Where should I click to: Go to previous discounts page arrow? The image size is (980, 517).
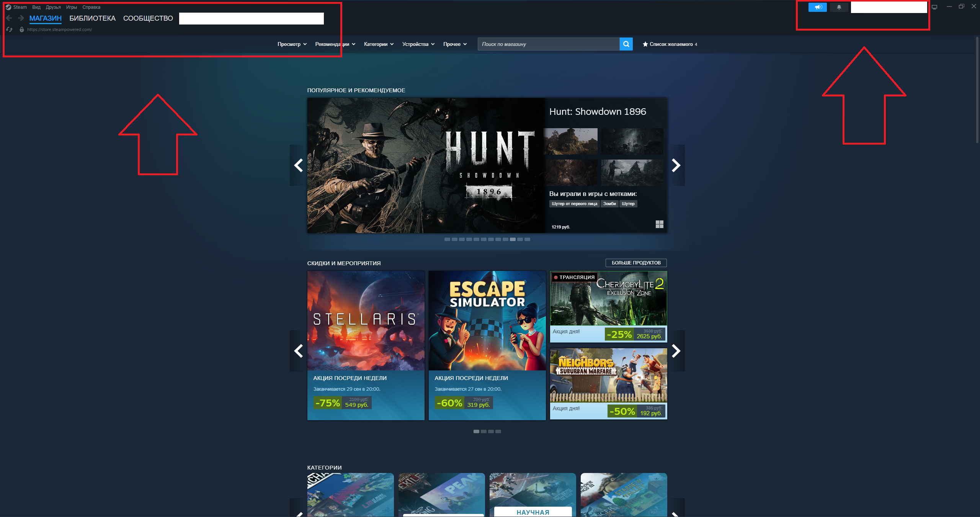pos(299,351)
